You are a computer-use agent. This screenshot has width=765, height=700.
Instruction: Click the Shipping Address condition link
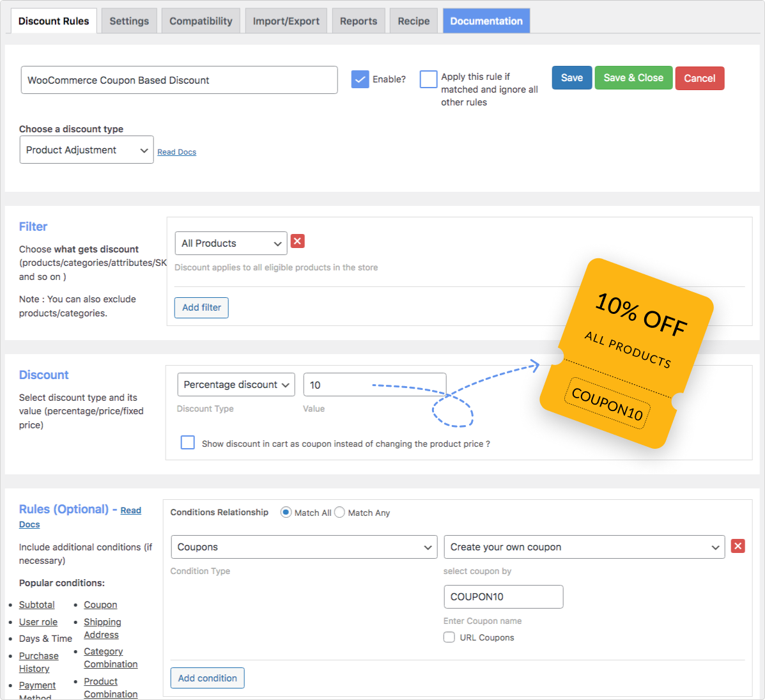[102, 628]
